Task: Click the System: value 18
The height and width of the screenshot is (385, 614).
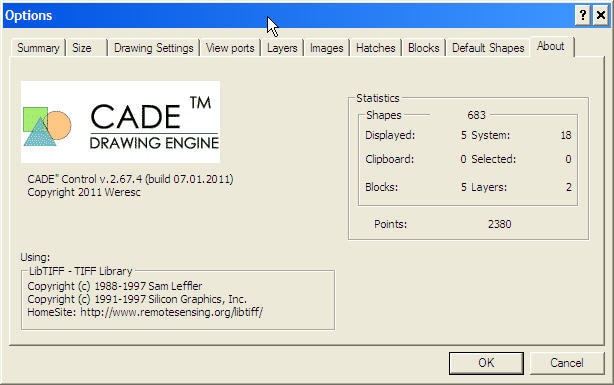Action: click(566, 136)
